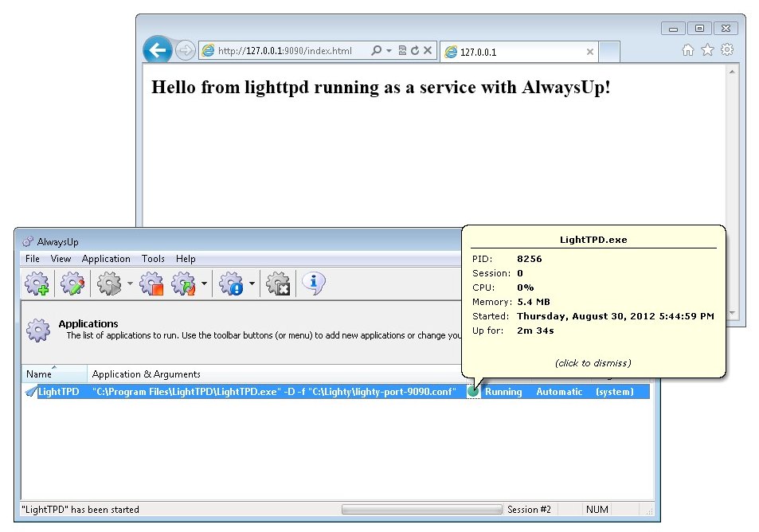Click the browser Favorites star icon
This screenshot has width=759, height=532.
click(x=708, y=50)
